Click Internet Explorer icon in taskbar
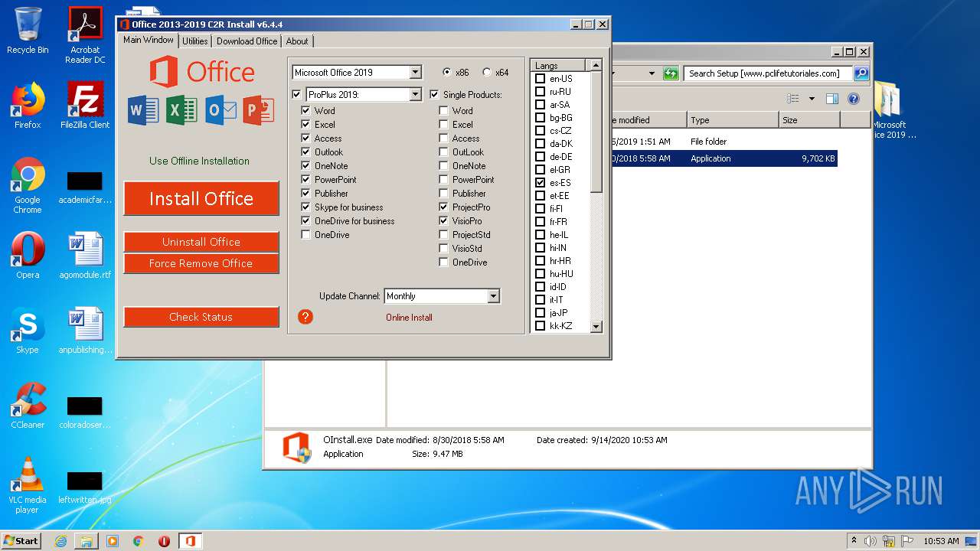 tap(60, 541)
